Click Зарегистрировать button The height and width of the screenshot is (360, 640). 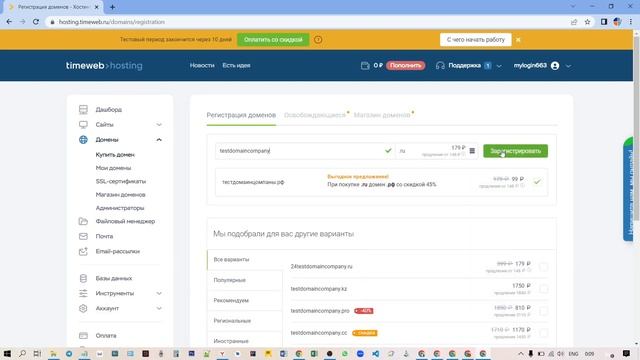(x=516, y=151)
